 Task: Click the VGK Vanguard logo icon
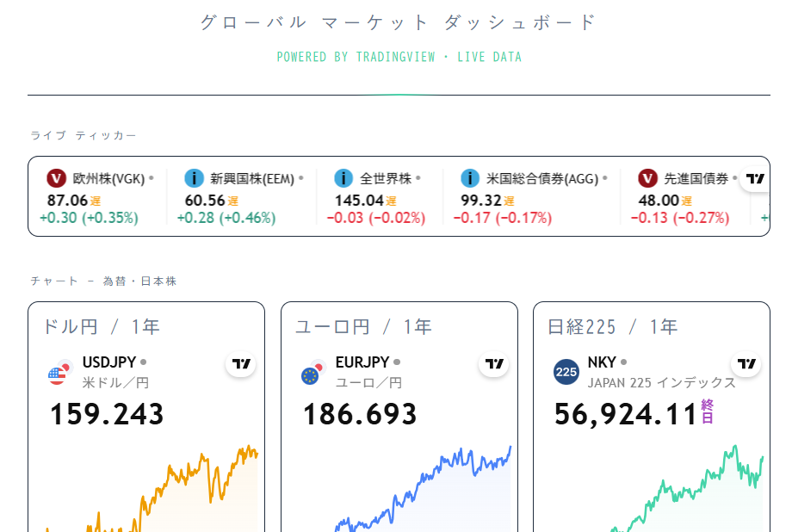pyautogui.click(x=57, y=178)
